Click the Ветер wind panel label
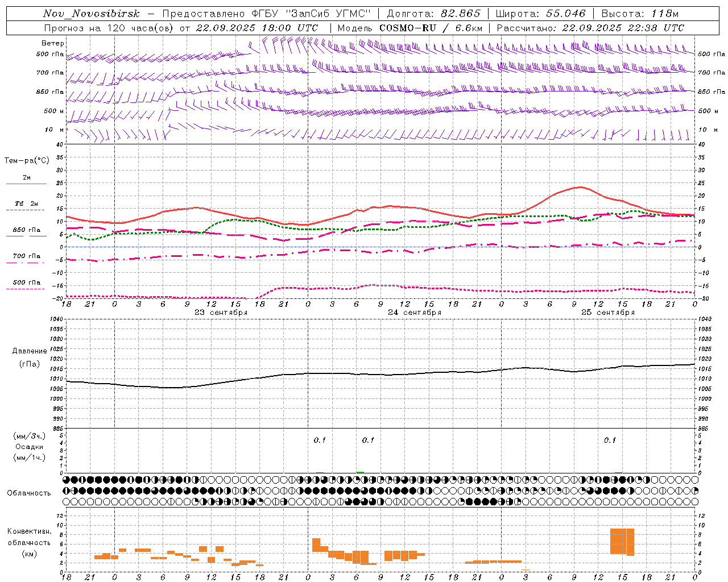728x582 pixels. click(x=53, y=43)
